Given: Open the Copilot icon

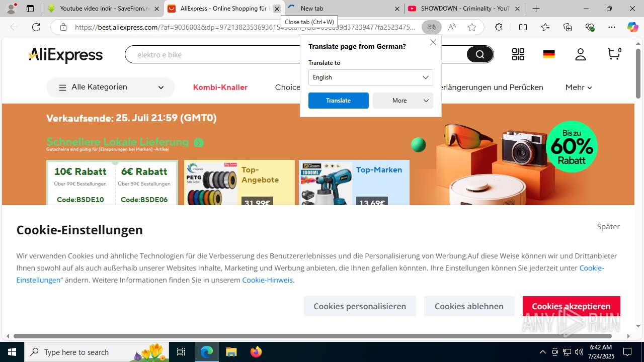Looking at the screenshot, I should click(x=633, y=27).
